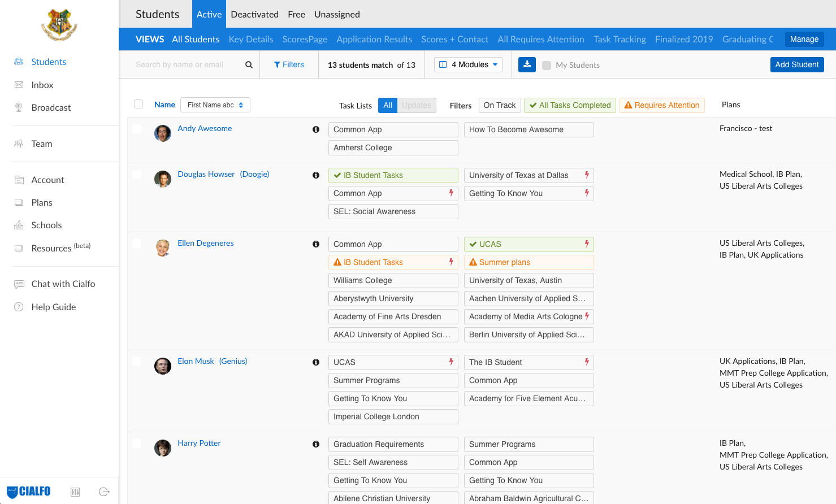Switch to the Deactivated tab
This screenshot has height=504, width=836.
point(254,14)
